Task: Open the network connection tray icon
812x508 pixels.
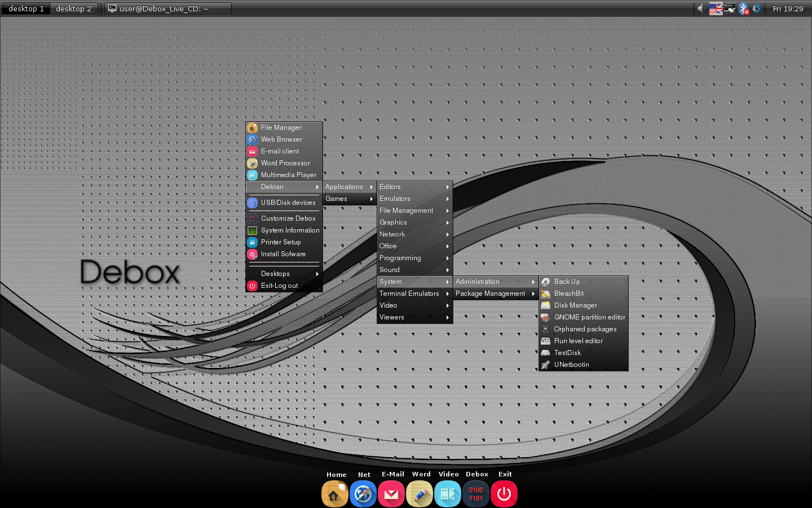Action: click(730, 8)
